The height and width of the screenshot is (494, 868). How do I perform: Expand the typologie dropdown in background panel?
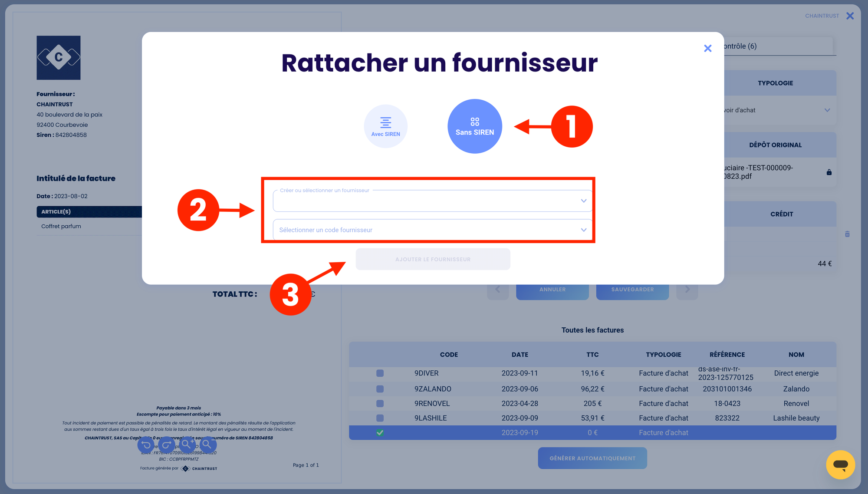(827, 110)
